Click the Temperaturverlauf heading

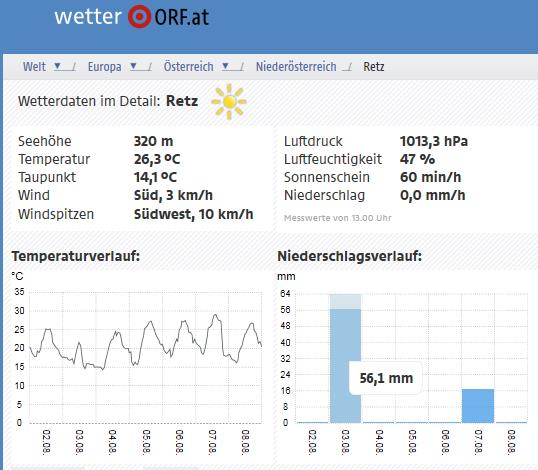tap(76, 256)
